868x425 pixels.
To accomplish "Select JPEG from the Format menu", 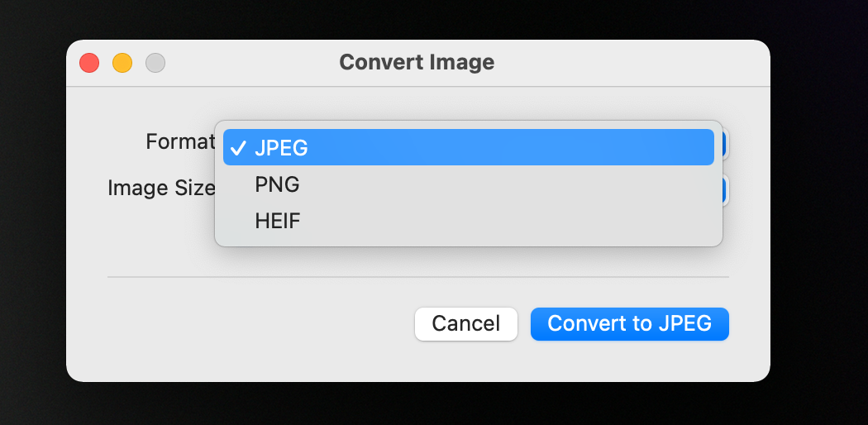I will pyautogui.click(x=469, y=147).
